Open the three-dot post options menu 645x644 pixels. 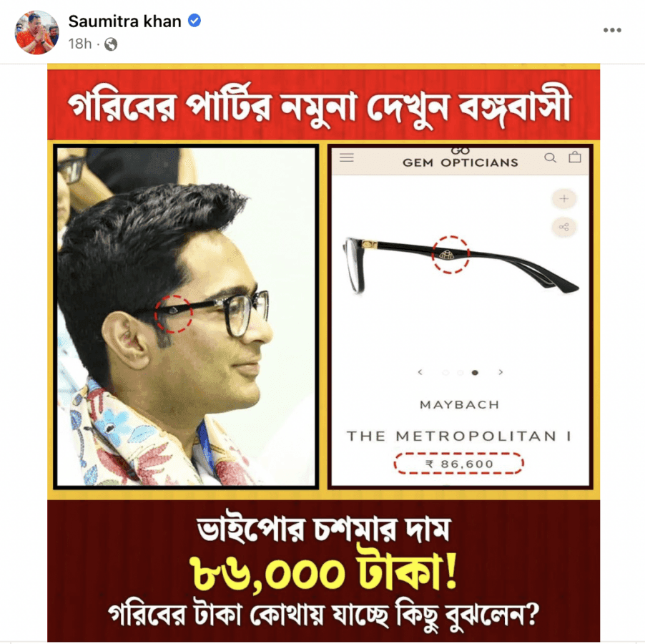point(612,30)
